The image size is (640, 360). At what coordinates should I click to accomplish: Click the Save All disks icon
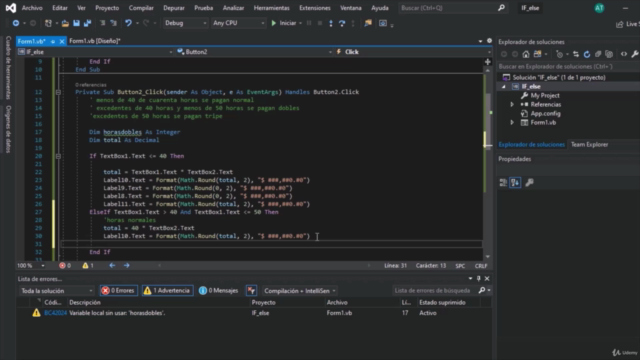tap(87, 23)
